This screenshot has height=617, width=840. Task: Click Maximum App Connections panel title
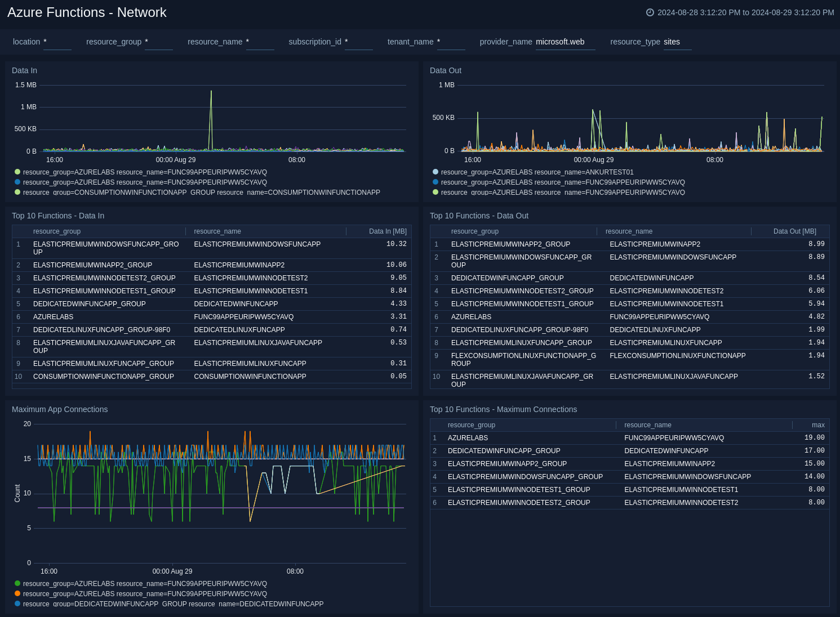click(x=60, y=409)
